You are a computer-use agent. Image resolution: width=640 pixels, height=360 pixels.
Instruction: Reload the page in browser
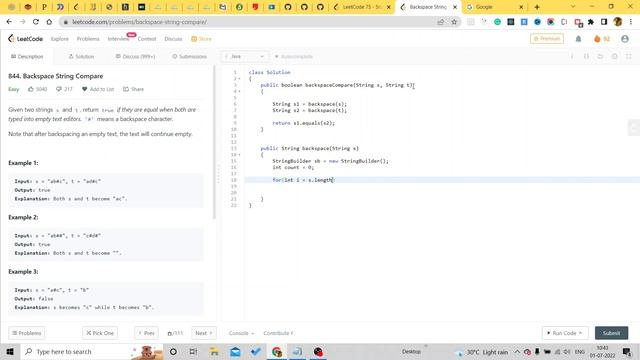(x=36, y=22)
